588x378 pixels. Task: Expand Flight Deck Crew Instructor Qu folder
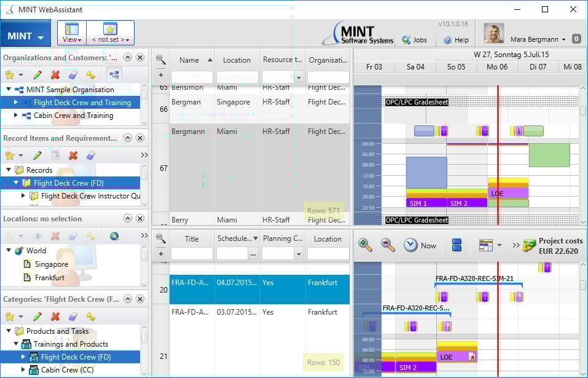point(23,195)
